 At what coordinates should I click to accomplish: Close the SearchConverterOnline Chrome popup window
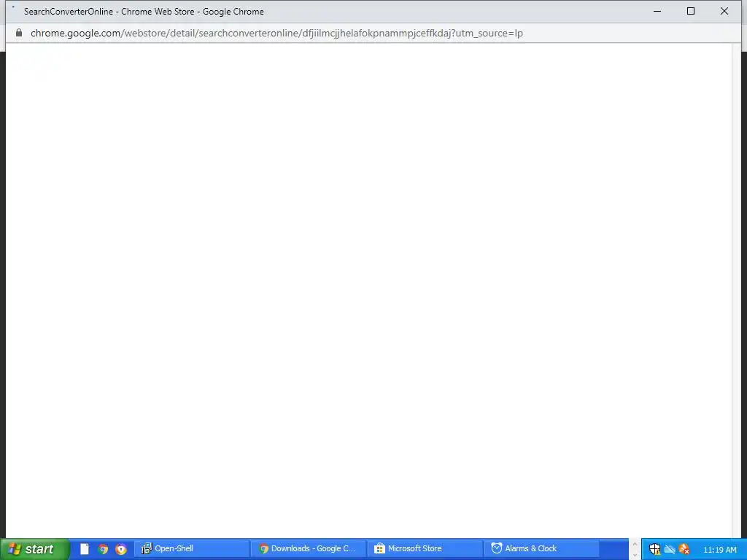[x=724, y=11]
